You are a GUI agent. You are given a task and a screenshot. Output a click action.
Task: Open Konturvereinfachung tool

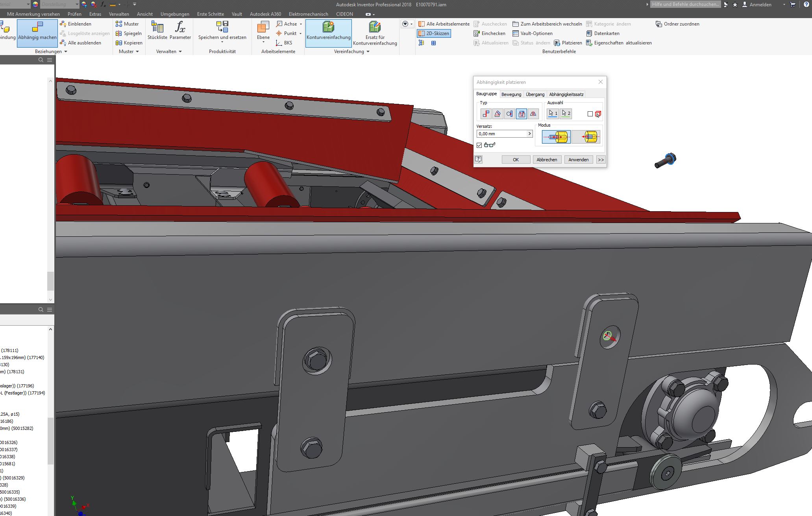(x=328, y=31)
